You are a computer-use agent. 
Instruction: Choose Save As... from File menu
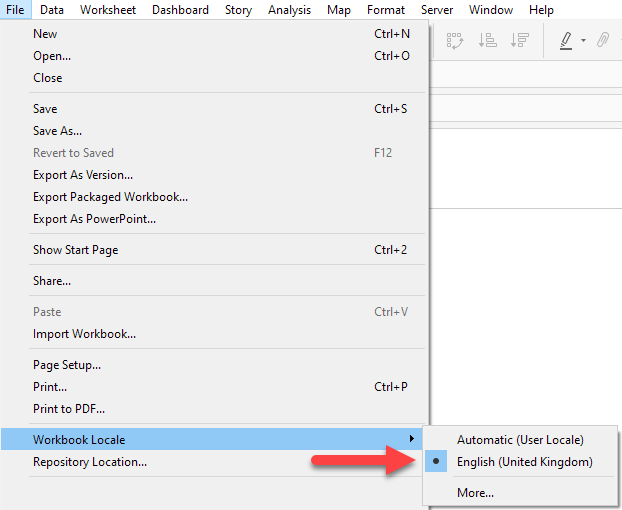(x=57, y=131)
